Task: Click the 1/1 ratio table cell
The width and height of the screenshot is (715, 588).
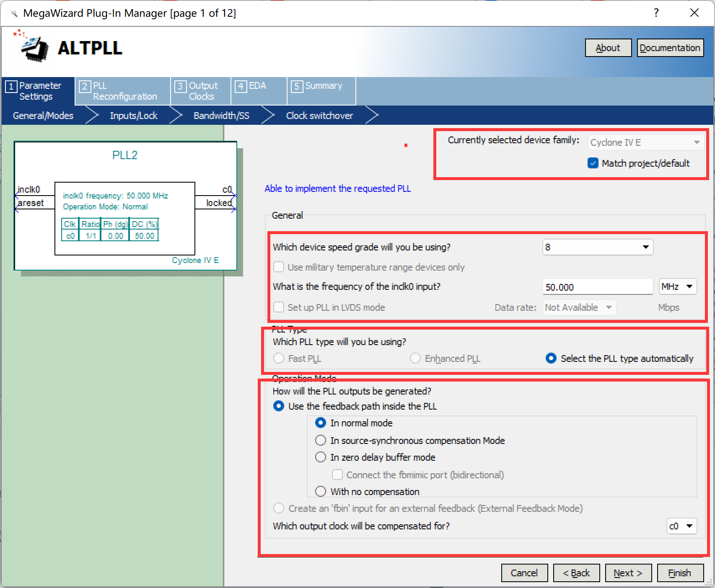Action: (91, 236)
